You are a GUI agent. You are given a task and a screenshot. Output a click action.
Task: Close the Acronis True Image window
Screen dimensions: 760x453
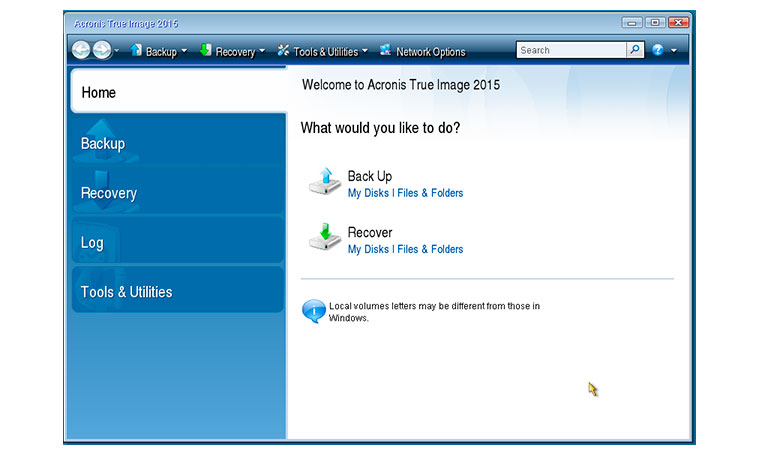tap(679, 22)
